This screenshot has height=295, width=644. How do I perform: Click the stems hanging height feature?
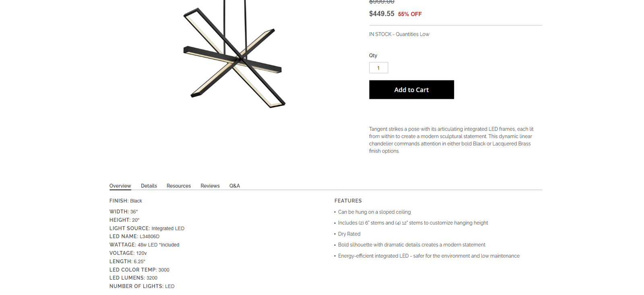pos(413,223)
